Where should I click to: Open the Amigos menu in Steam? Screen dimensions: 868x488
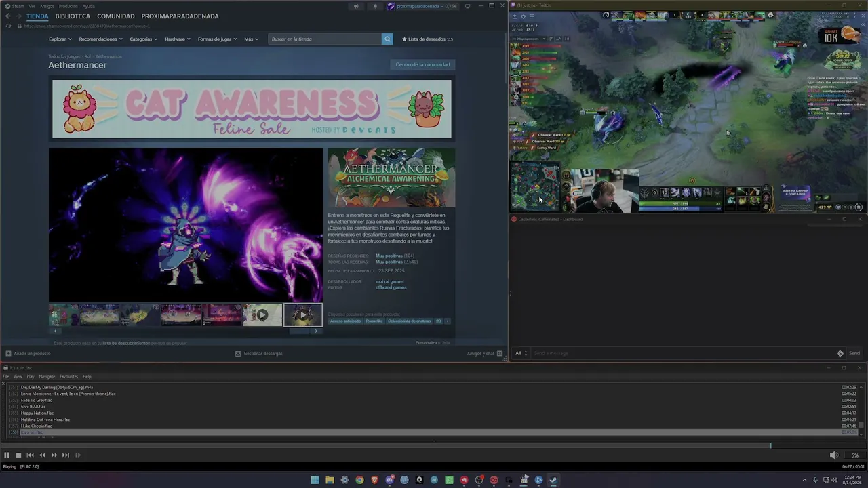pyautogui.click(x=47, y=6)
